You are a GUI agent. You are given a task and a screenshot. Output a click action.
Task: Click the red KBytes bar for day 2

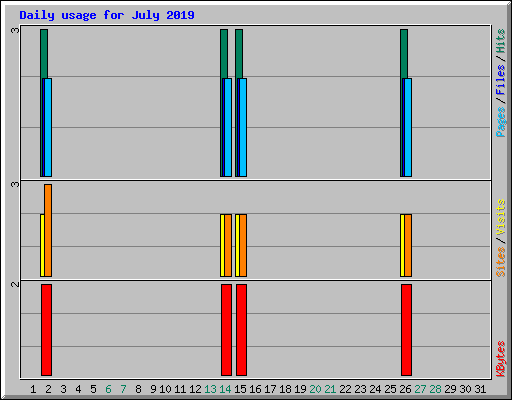click(46, 330)
